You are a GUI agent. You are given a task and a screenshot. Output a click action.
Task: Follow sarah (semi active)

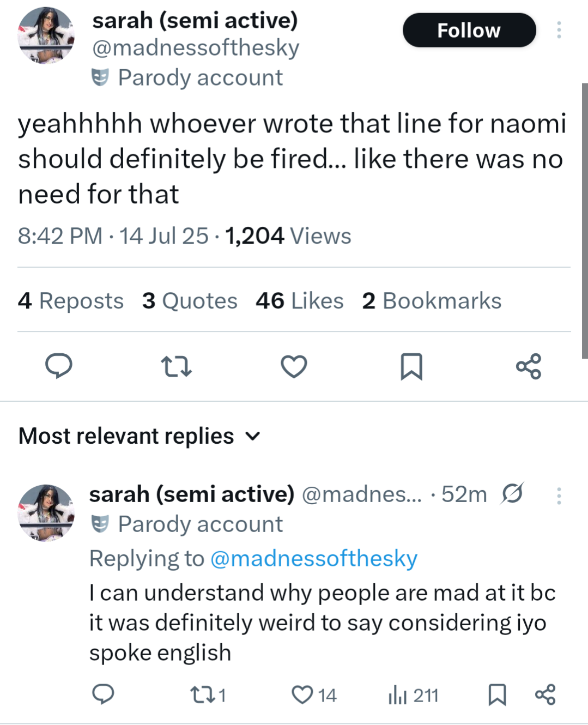pos(469,31)
